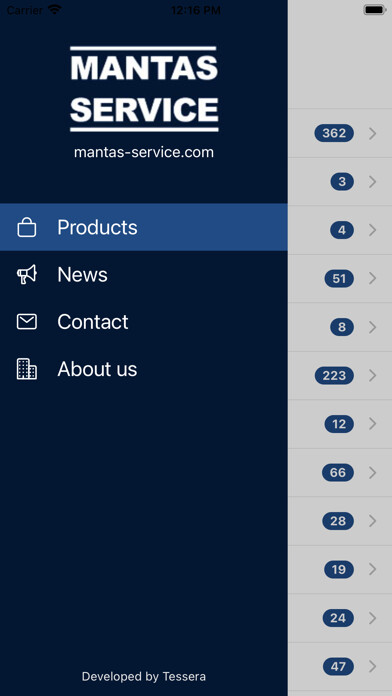
Task: Tap the count badge showing 4
Action: click(x=342, y=230)
